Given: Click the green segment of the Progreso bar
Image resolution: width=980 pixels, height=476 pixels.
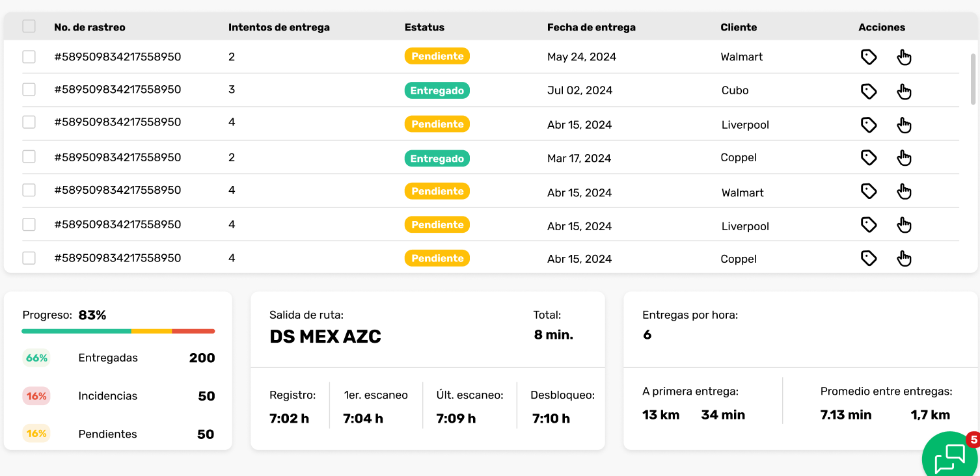Looking at the screenshot, I should click(76, 331).
